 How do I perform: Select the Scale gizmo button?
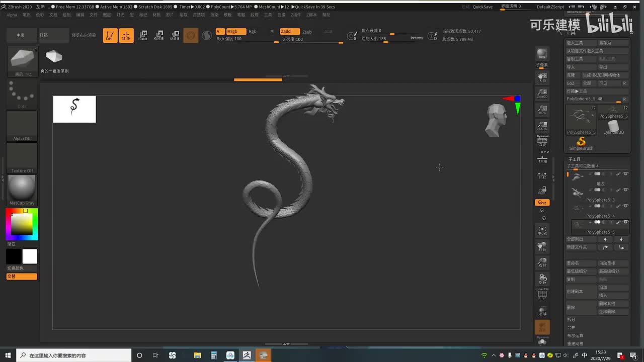click(159, 35)
